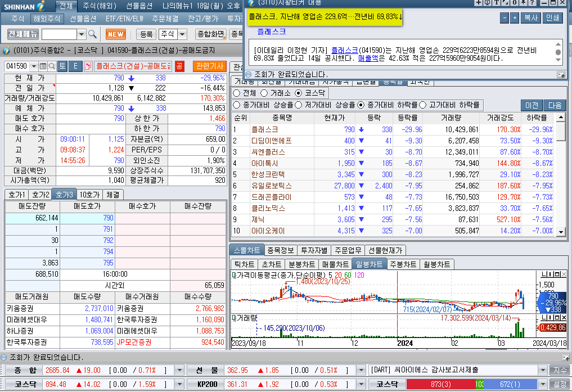Increase news font size with plus button

tap(515, 18)
